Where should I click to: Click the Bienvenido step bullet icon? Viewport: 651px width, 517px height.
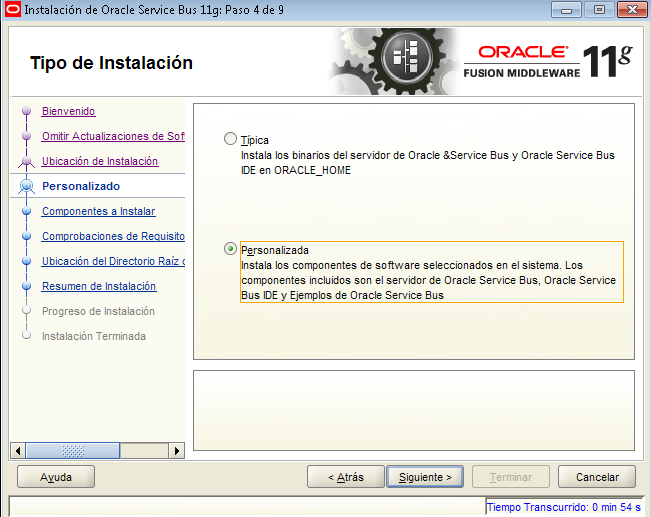(27, 111)
